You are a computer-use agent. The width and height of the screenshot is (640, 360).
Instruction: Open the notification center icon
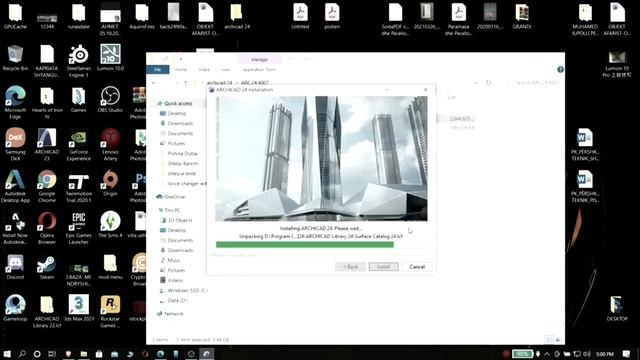(x=626, y=354)
